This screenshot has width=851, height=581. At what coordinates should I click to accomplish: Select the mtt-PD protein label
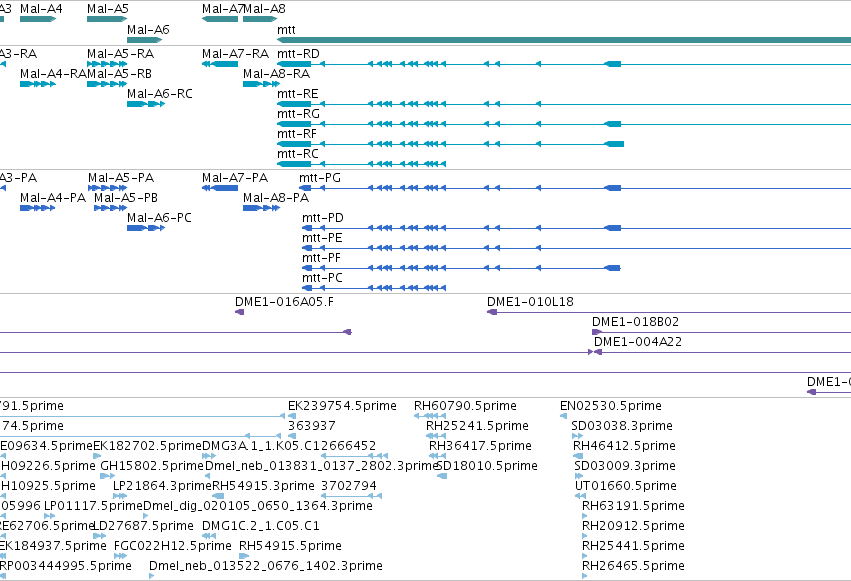point(323,218)
